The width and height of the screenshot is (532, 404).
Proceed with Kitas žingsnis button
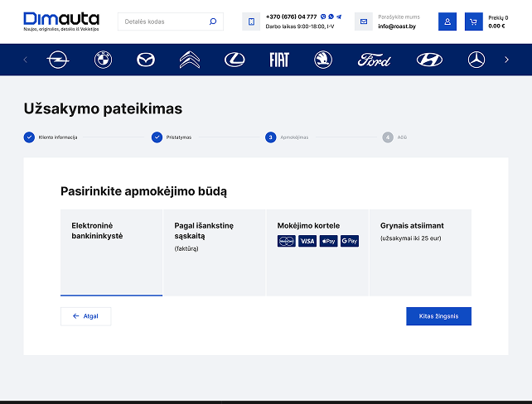point(438,316)
